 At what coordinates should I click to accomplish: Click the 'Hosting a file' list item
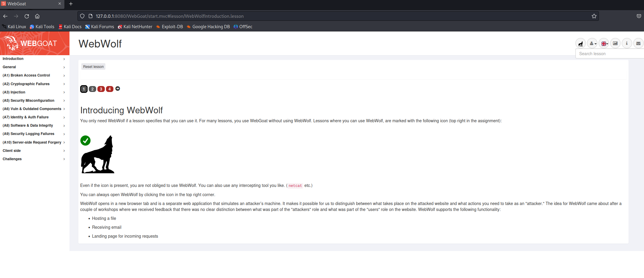[x=104, y=218]
